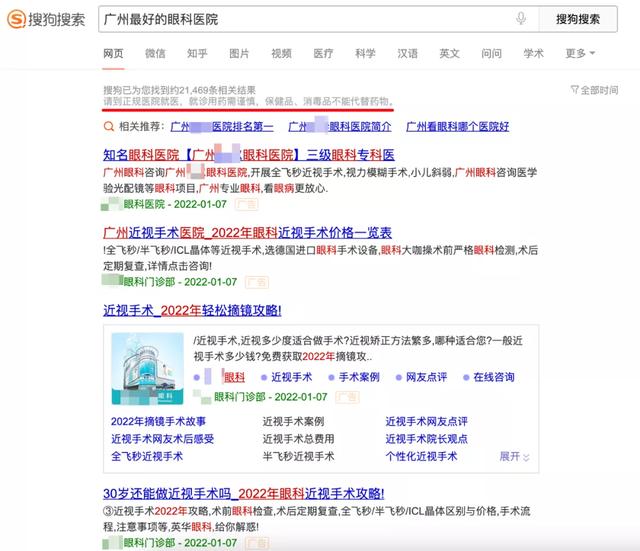The image size is (640, 551).
Task: Open sublink 在线咨询
Action: tap(493, 377)
